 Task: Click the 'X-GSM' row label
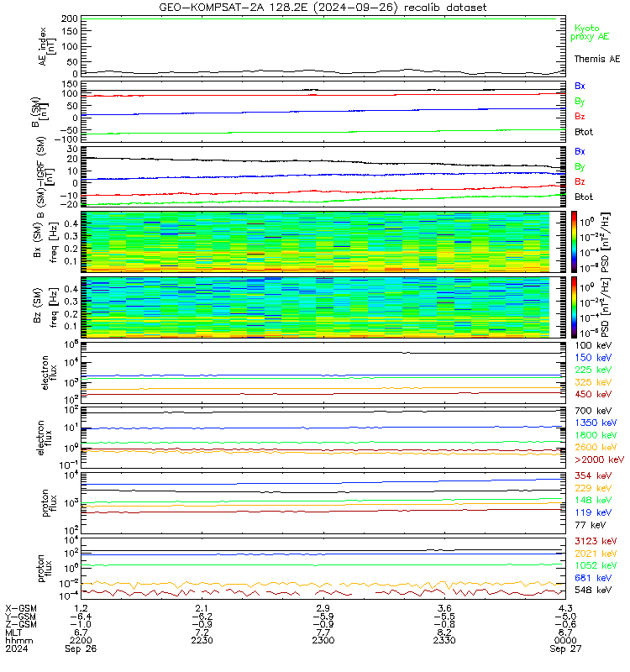(21, 608)
